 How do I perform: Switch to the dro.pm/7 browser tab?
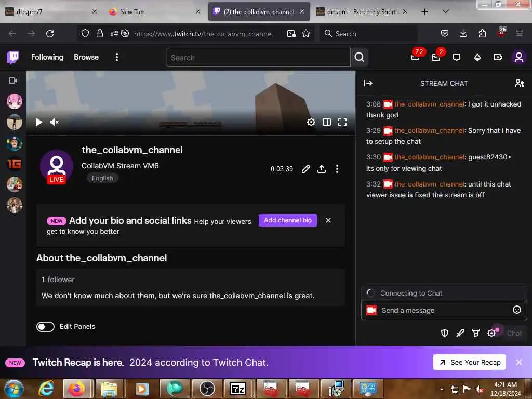51,12
